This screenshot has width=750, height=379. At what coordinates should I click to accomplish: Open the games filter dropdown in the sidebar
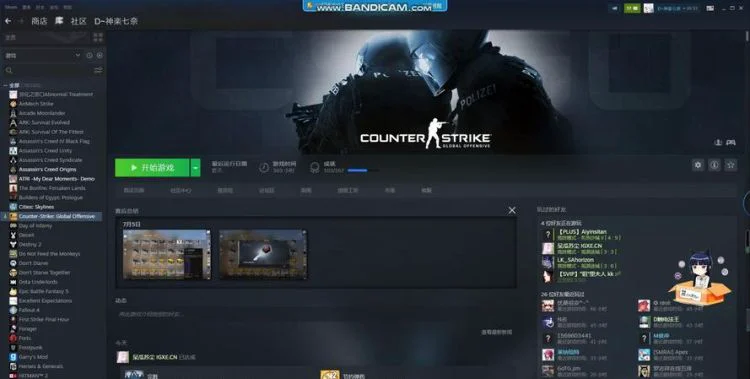click(x=43, y=56)
